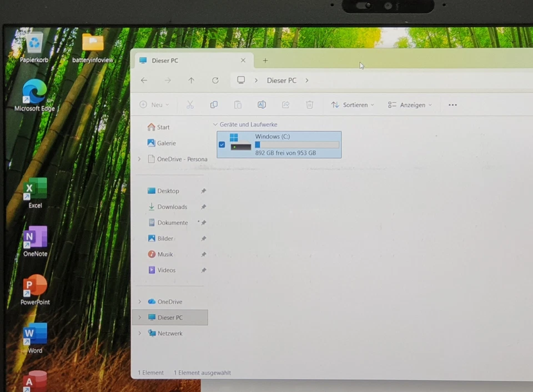
Task: Launch OneNote from the desktop shortcut
Action: click(x=35, y=242)
